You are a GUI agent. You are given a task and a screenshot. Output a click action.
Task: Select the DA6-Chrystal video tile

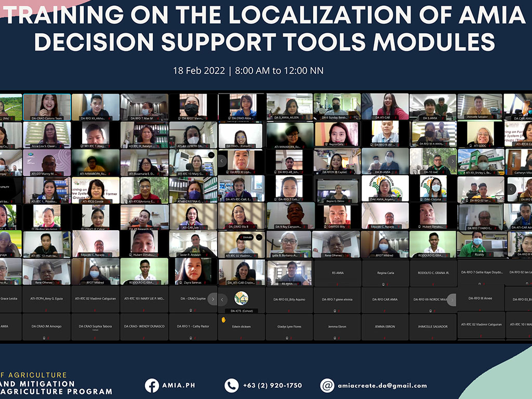coord(433,189)
